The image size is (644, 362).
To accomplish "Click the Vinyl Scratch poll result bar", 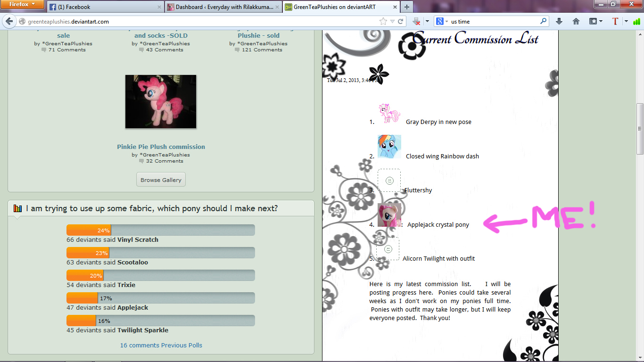I will tap(160, 230).
